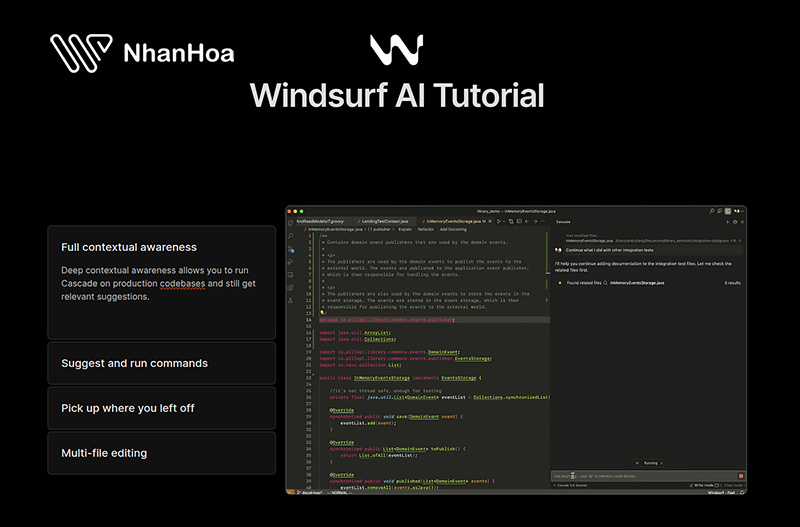Click the embedded Windsurf IDE screenshot
Viewport: 800px width, 527px height.
pyautogui.click(x=516, y=350)
